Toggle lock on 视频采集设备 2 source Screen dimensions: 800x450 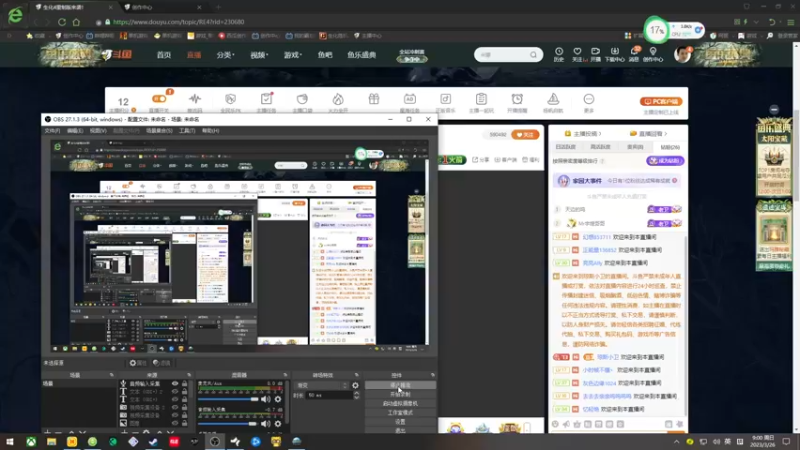(185, 407)
